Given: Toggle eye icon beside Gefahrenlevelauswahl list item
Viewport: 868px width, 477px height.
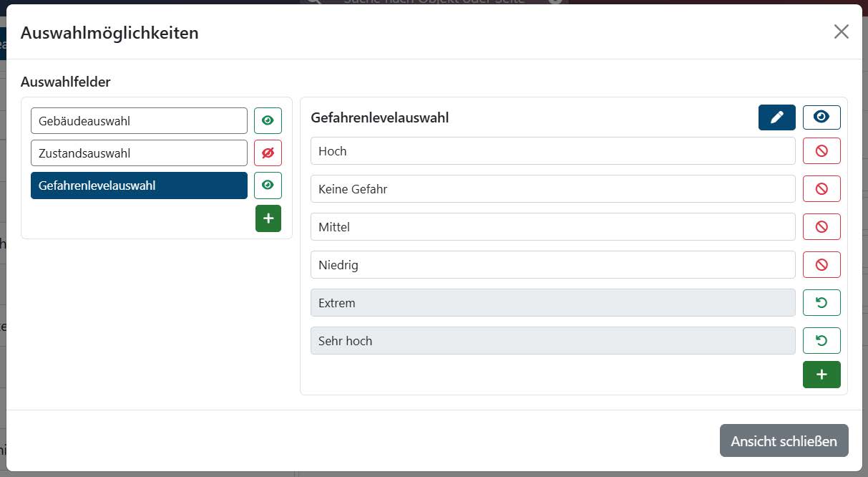Looking at the screenshot, I should click(268, 185).
